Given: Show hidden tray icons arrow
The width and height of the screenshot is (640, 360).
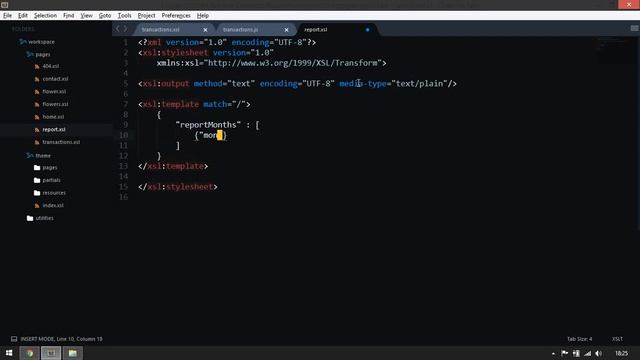Looking at the screenshot, I should pyautogui.click(x=553, y=353).
